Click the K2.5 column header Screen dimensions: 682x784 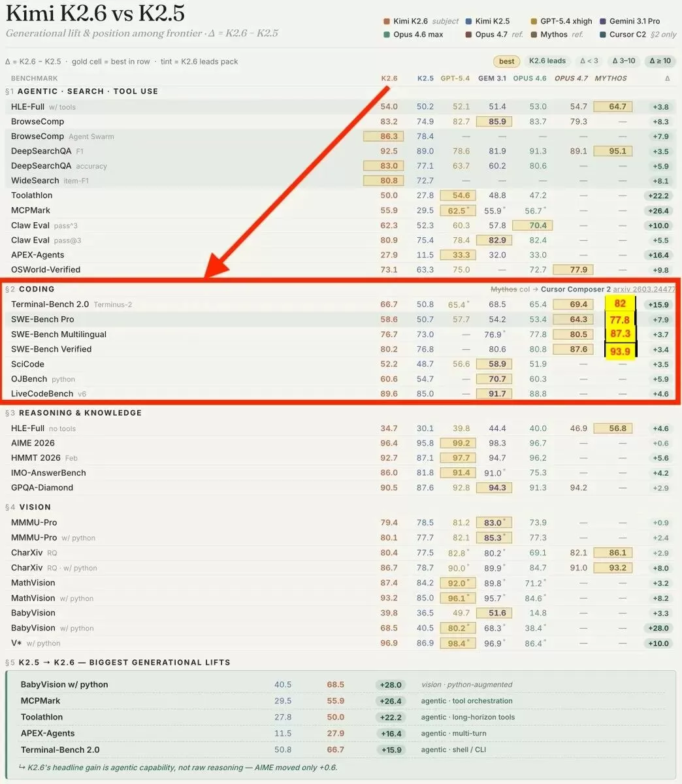[425, 78]
